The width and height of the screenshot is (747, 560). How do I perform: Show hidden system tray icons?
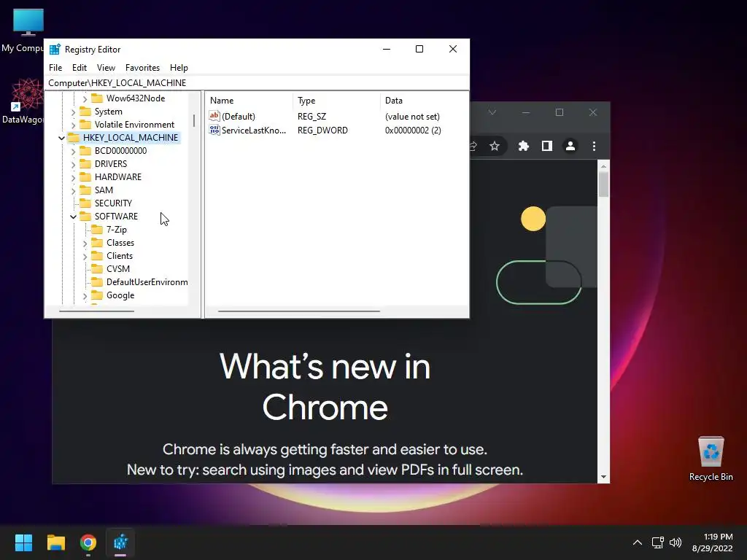638,542
